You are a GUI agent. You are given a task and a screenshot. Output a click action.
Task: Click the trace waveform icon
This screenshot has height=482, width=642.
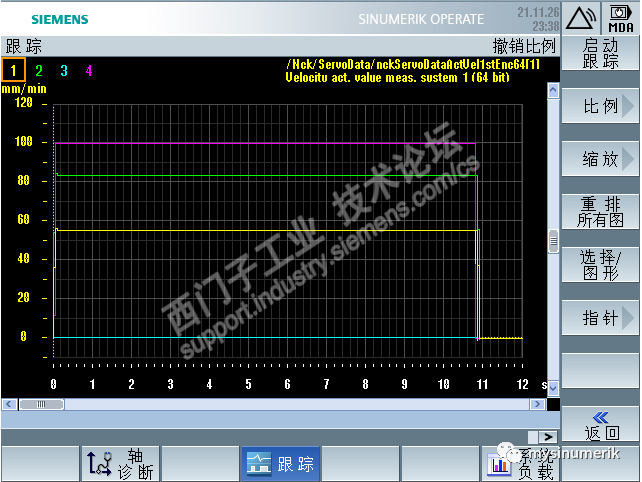pyautogui.click(x=259, y=464)
